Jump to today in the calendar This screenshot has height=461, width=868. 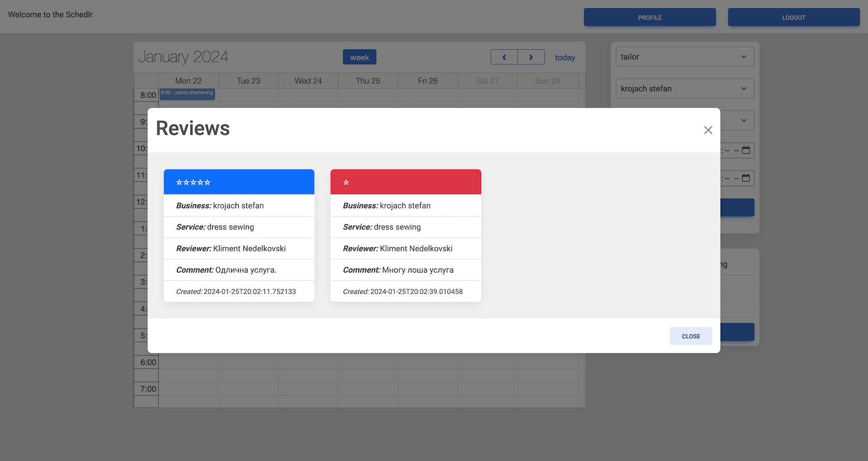point(565,57)
